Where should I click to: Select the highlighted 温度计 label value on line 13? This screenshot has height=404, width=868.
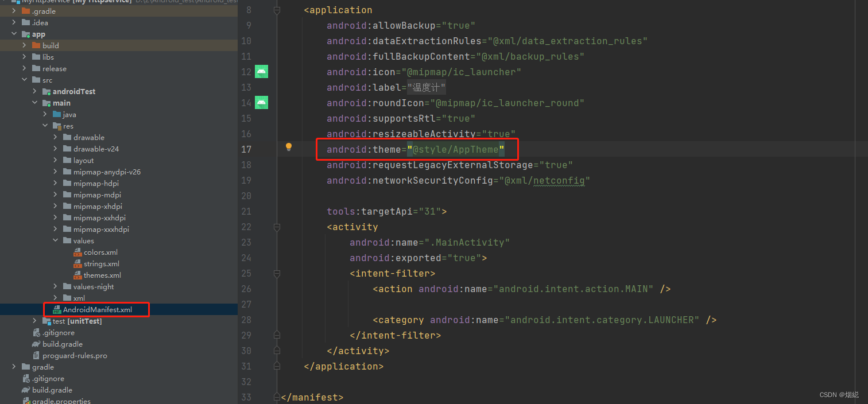pos(426,87)
